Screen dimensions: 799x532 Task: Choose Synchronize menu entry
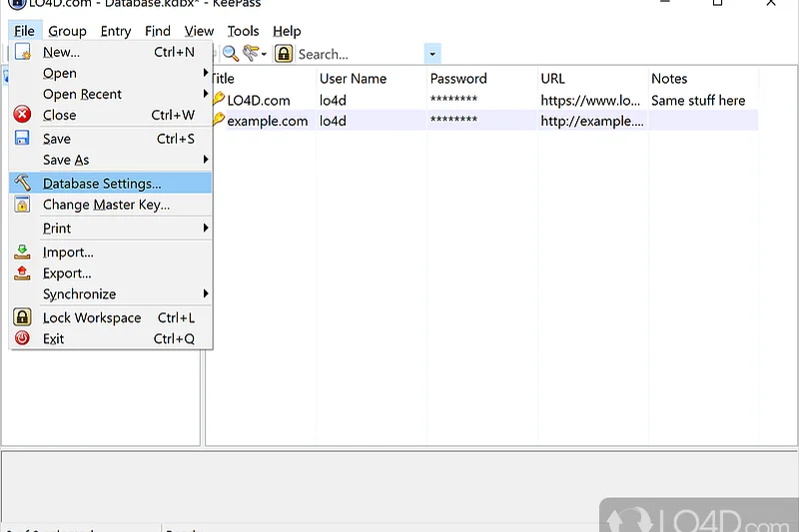[111, 293]
